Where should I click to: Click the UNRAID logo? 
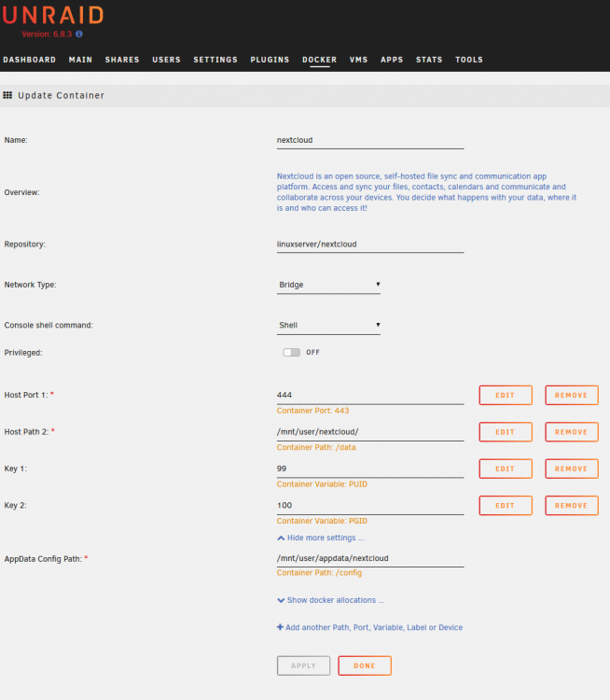52,15
